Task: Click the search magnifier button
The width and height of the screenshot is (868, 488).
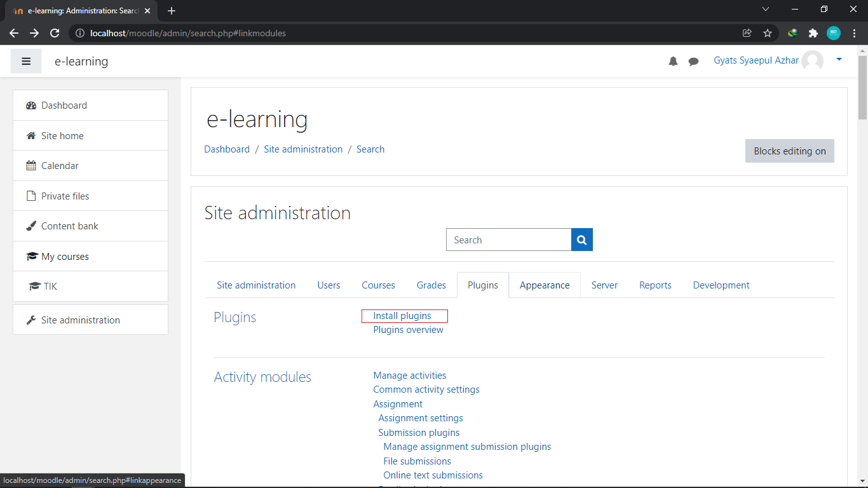Action: tap(582, 240)
